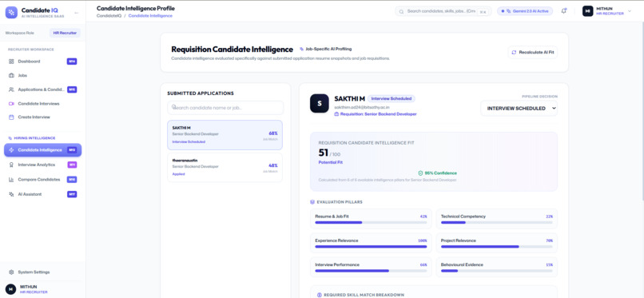Click Recalculate AI Fit button
Screen dimensions: 644x298
[533, 53]
